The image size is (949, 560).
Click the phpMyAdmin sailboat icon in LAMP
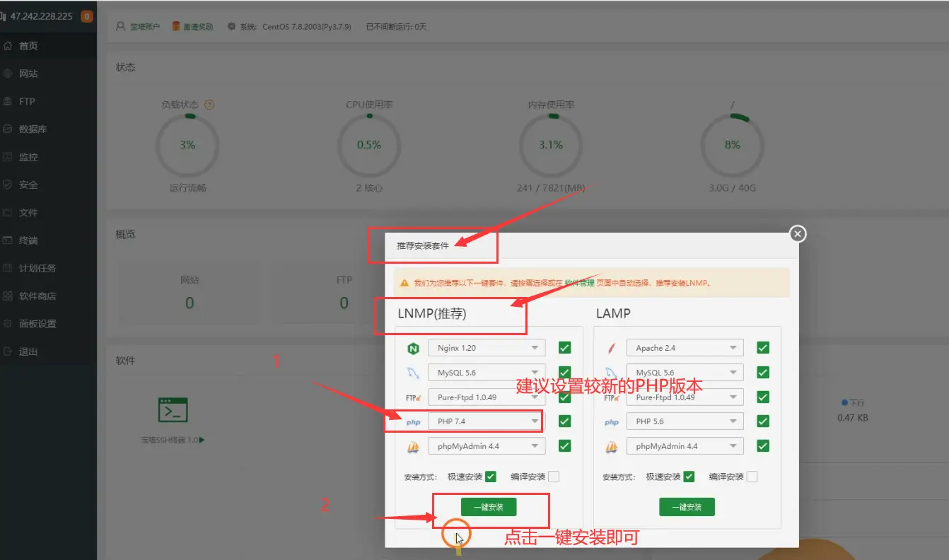(612, 447)
